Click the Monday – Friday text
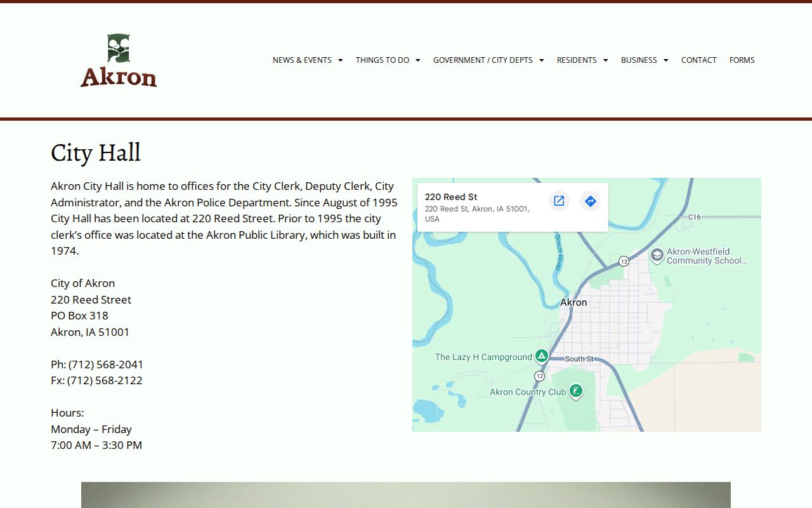The width and height of the screenshot is (812, 508). [x=91, y=429]
